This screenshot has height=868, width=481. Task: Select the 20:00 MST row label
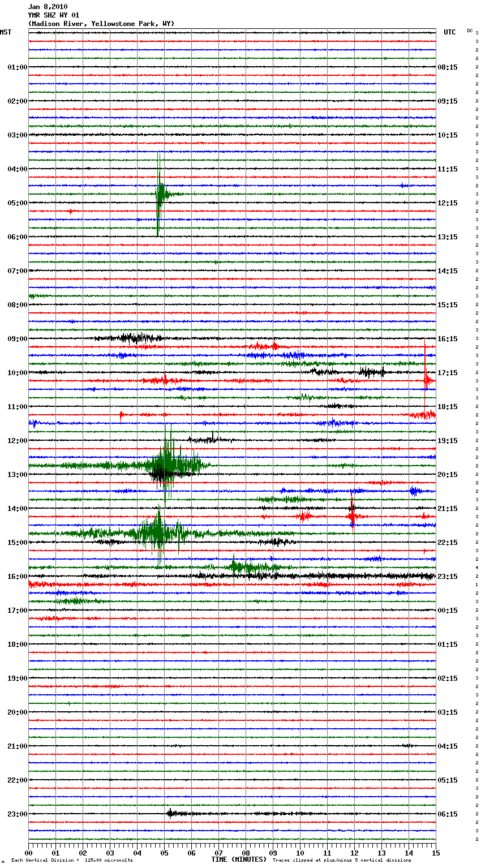[17, 712]
